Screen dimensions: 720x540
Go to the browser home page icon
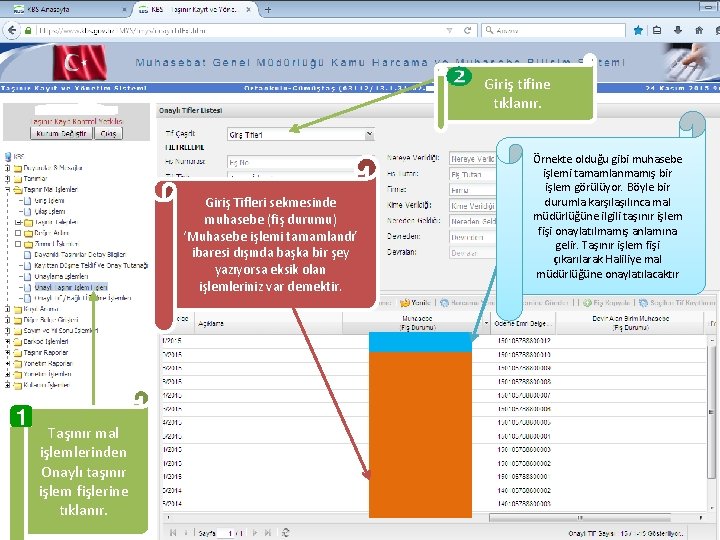tap(699, 30)
